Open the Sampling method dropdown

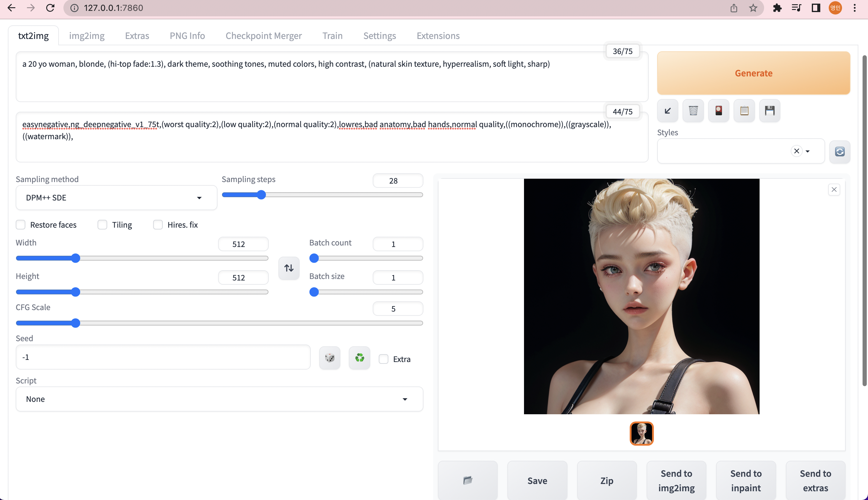click(x=116, y=198)
